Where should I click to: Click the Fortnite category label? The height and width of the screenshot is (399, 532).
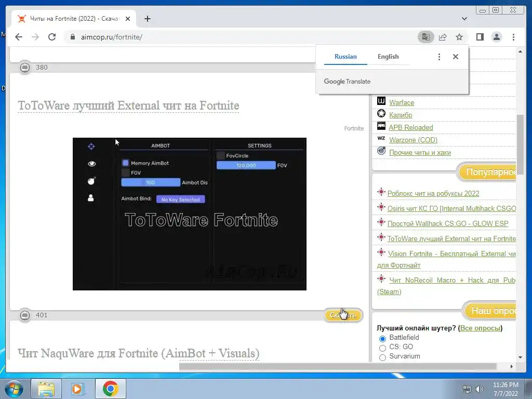(354, 128)
